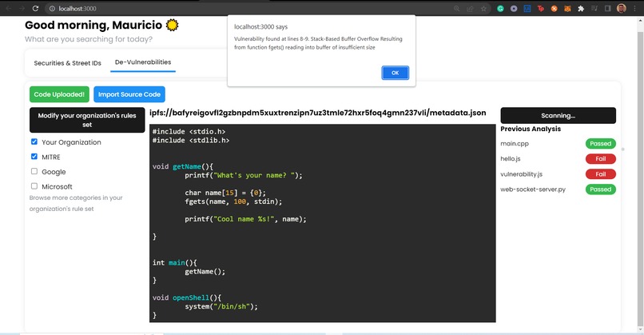Click the localhost:3000 says alert title
This screenshot has height=335, width=644.
(260, 26)
